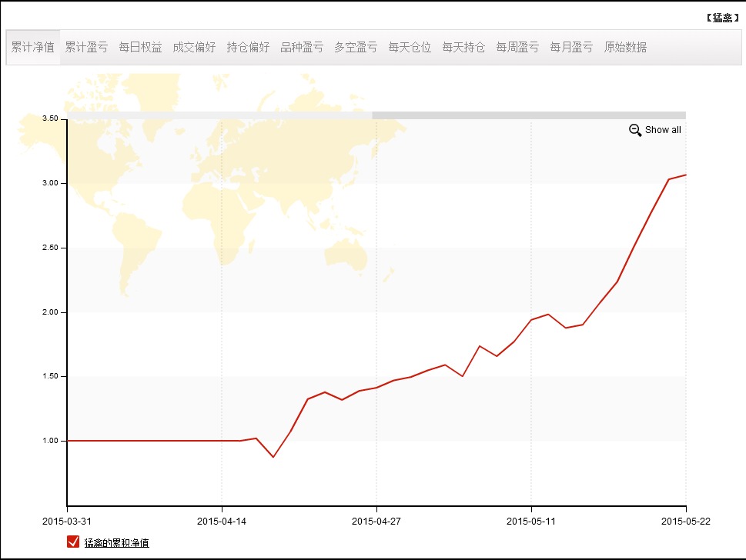Click the Show all text link
This screenshot has height=560, width=746.
pyautogui.click(x=663, y=130)
